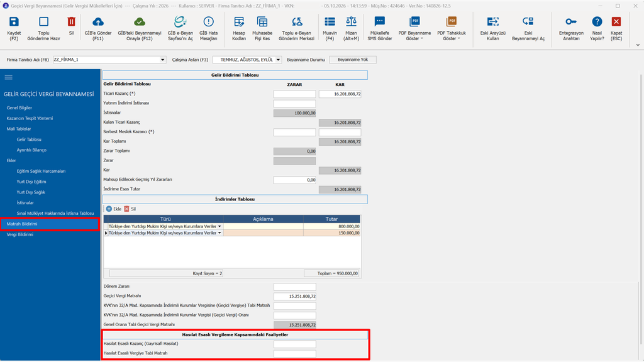Remove selected row with Sil in İndirimler Tablosu
This screenshot has width=644, height=362.
click(x=130, y=209)
